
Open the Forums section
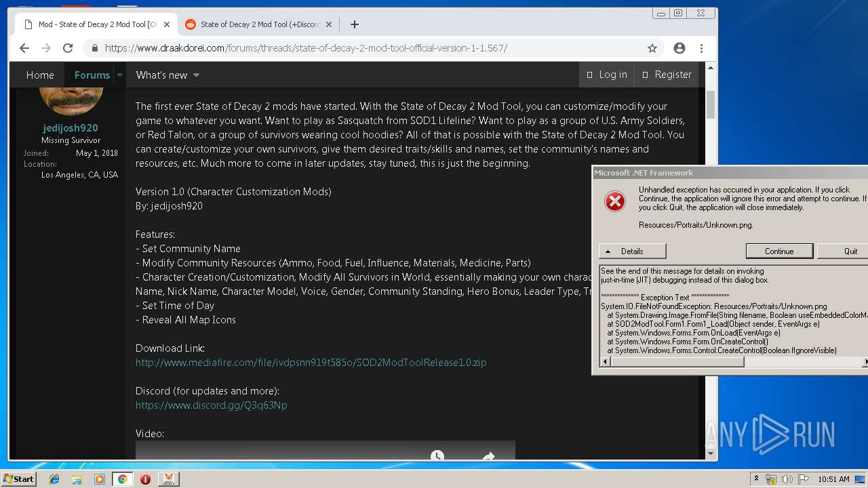(92, 75)
